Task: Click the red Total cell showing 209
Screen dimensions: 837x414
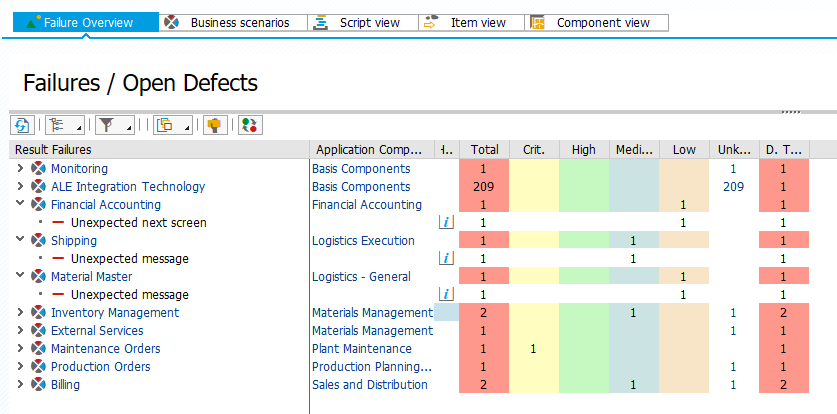Action: (x=484, y=187)
